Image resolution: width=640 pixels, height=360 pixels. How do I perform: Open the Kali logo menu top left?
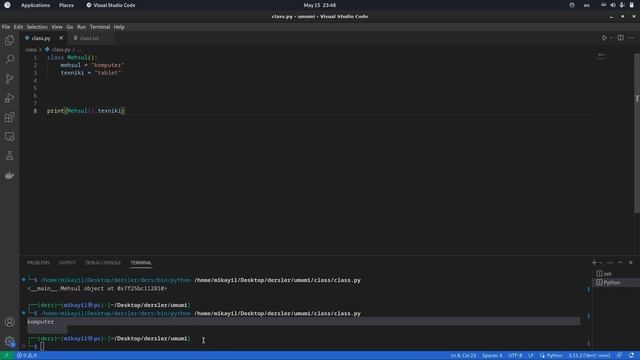coord(7,5)
